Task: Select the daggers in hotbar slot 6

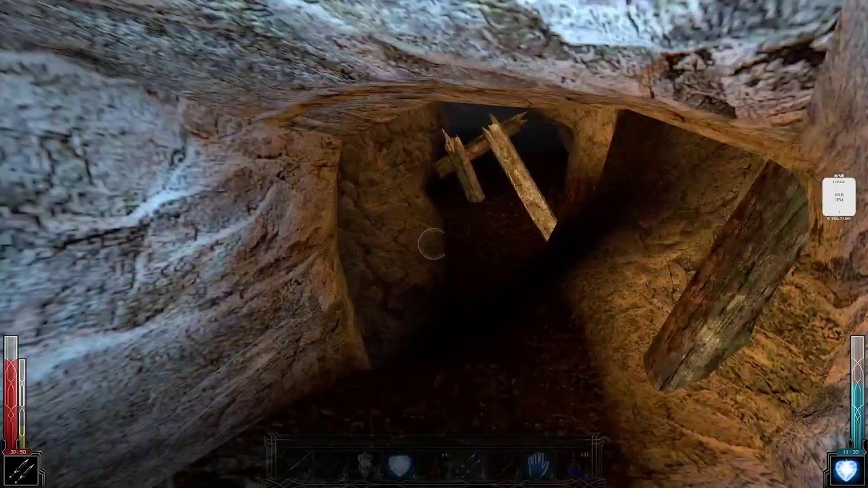Action: click(469, 466)
